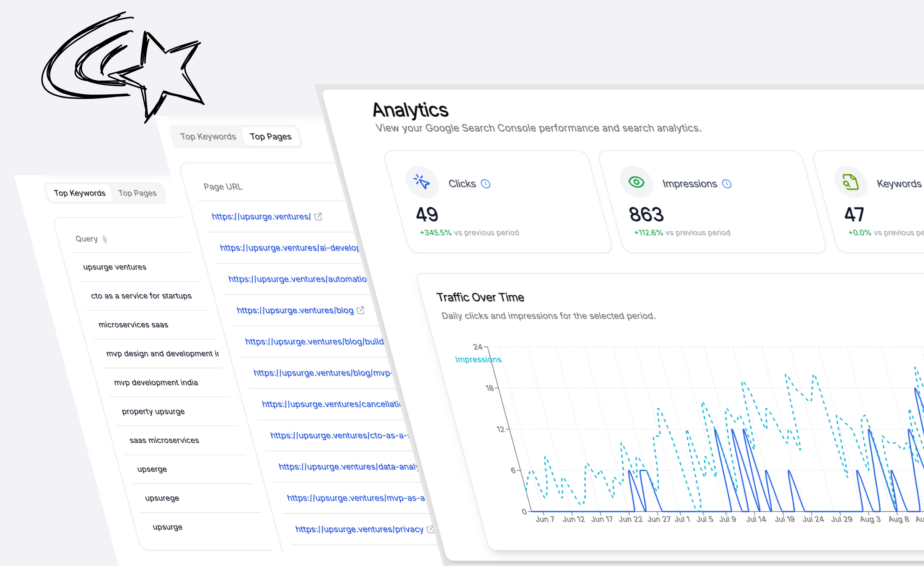Click the 'upsurge' query at list bottom
The image size is (924, 566).
[x=167, y=527]
